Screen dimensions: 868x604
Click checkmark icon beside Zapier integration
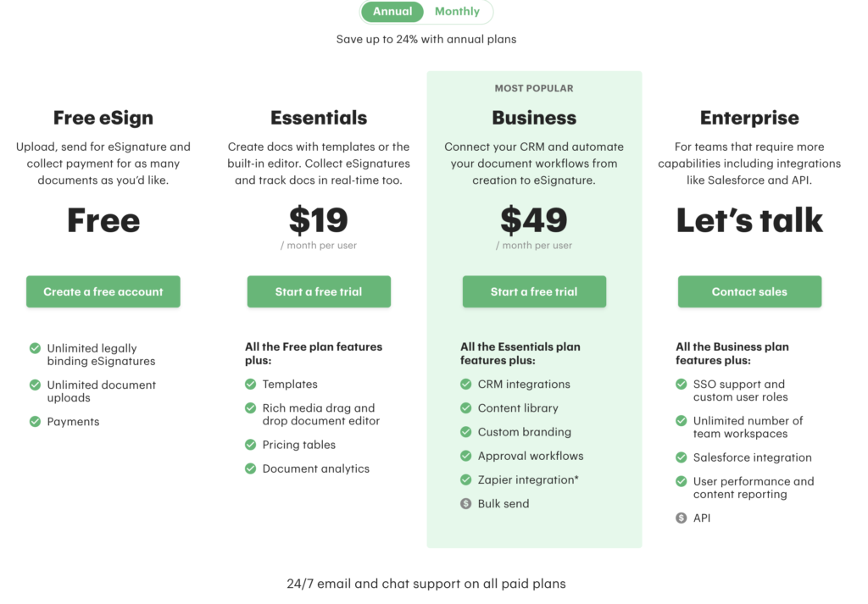tap(466, 479)
